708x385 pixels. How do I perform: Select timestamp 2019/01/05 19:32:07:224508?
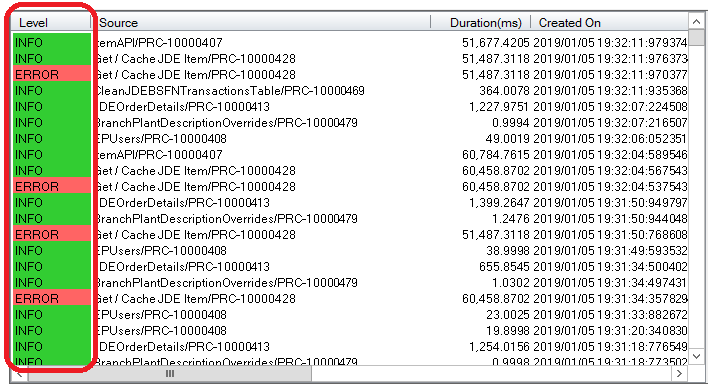(610, 107)
